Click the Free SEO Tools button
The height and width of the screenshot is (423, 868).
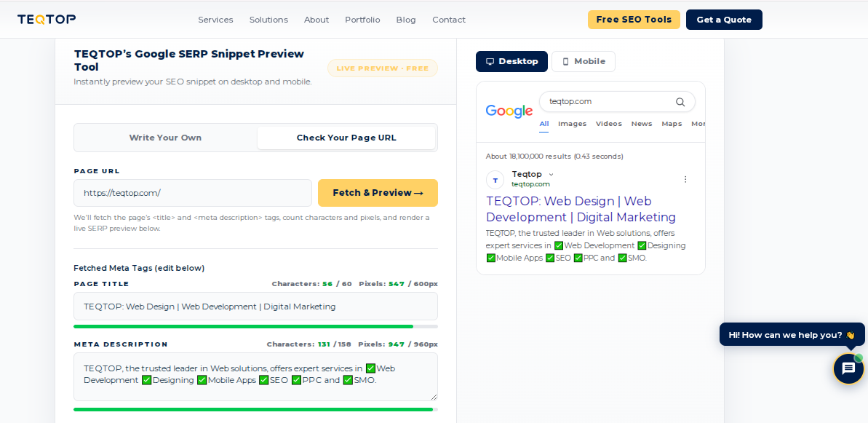point(634,20)
